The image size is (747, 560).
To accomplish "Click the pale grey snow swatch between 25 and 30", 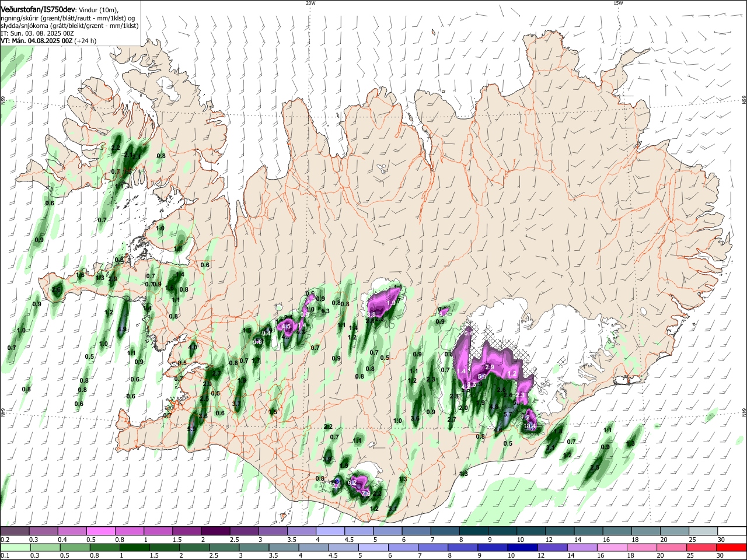I will point(703,531).
